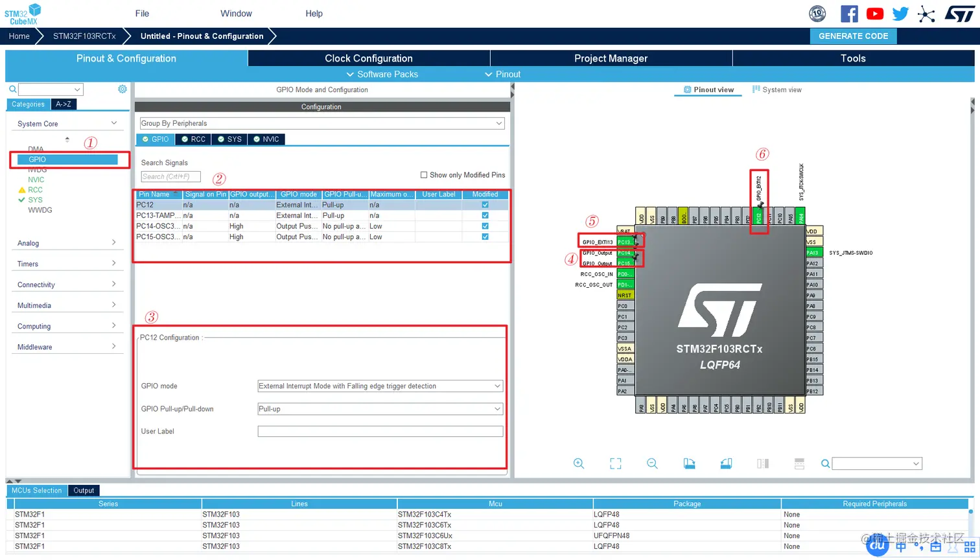Screen dimensions: 980x560
Task: Click the Search Signals input field
Action: coord(170,176)
